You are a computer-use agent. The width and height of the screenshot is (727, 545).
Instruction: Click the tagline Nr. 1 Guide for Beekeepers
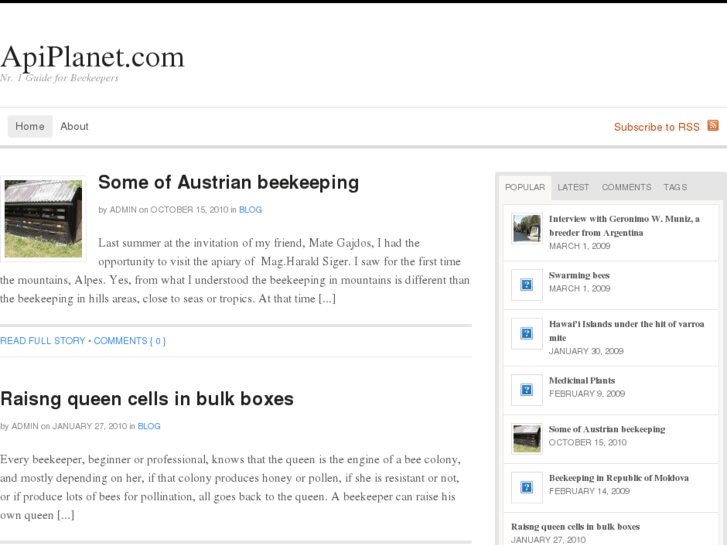tap(59, 78)
